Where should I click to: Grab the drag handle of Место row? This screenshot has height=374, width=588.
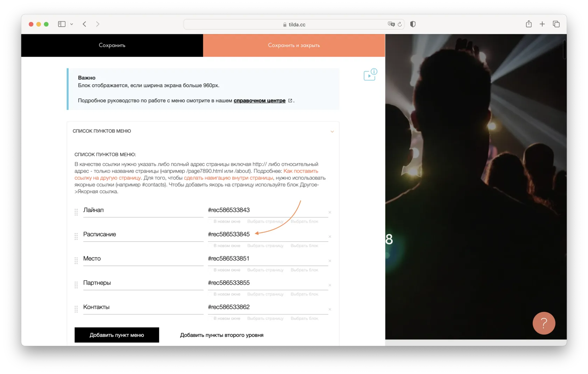click(76, 261)
